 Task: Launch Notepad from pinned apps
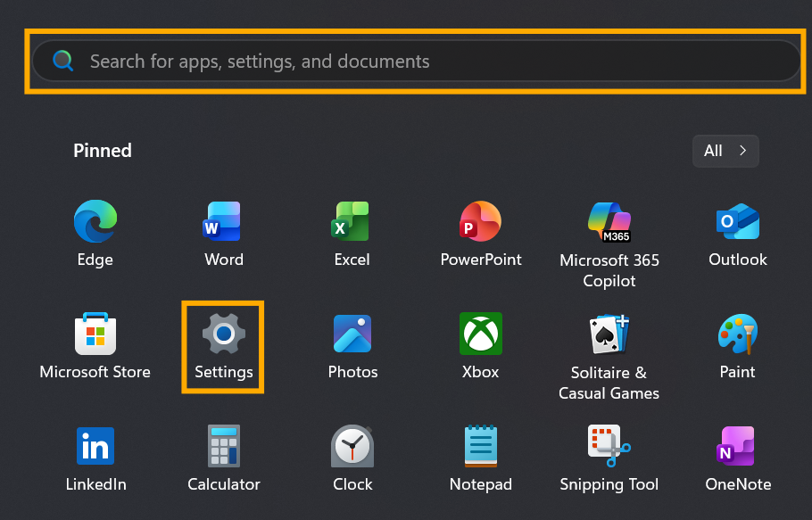tap(481, 458)
